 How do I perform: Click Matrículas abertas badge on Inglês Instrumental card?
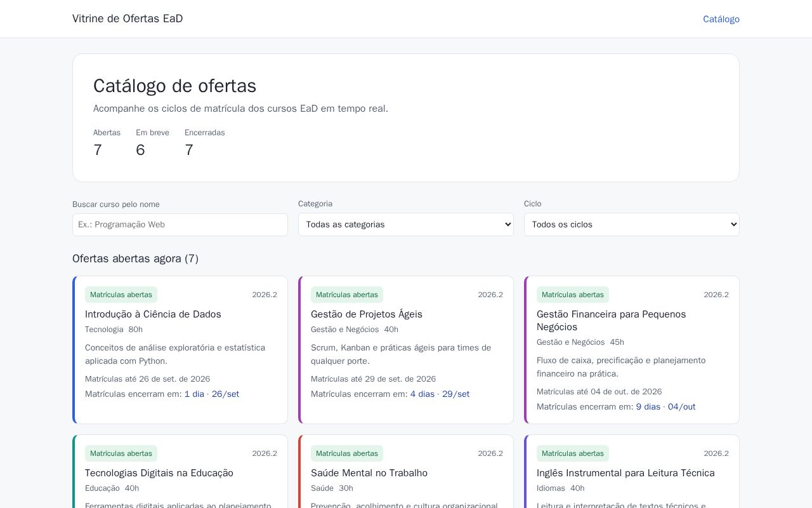click(x=573, y=453)
